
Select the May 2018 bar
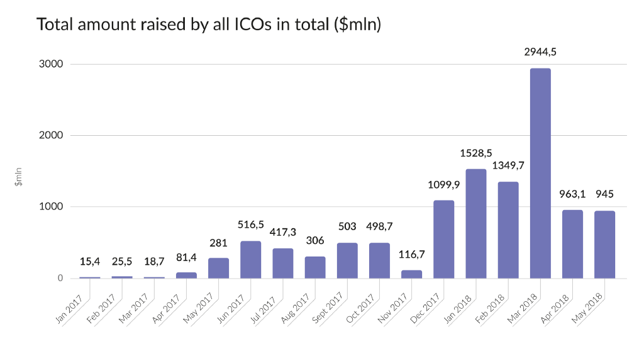tap(604, 245)
